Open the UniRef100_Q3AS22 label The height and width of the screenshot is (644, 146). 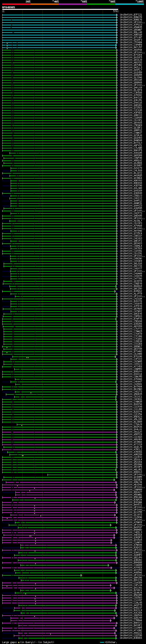[x=131, y=552]
